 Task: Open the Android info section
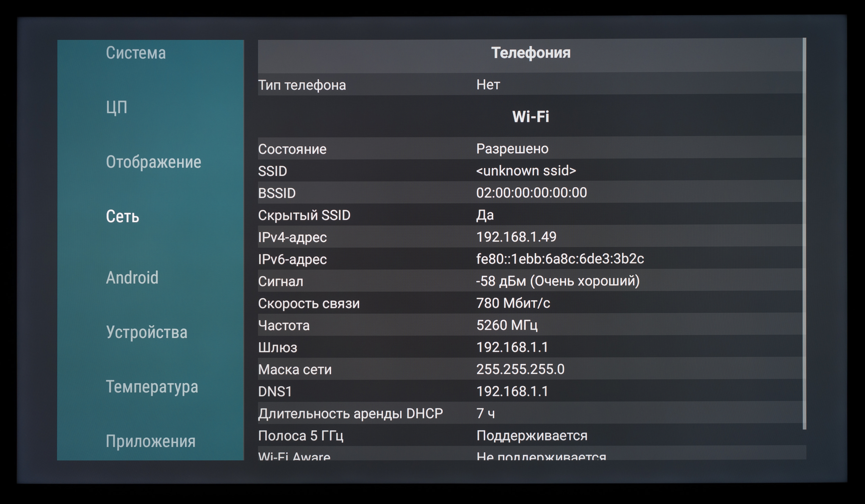coord(132,278)
